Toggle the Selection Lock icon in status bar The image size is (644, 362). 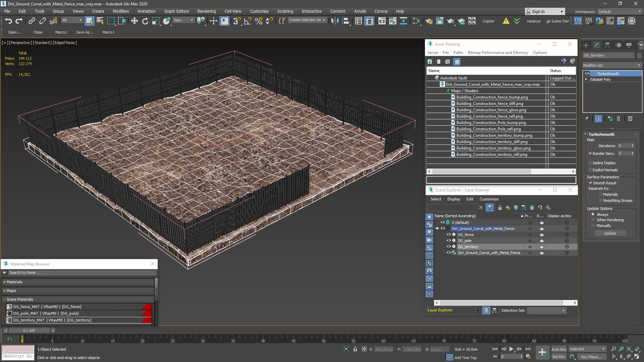(355, 349)
